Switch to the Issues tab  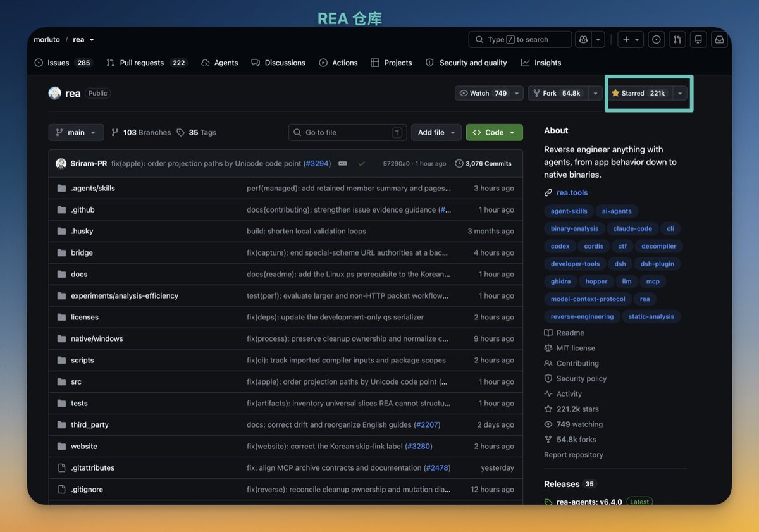[63, 63]
